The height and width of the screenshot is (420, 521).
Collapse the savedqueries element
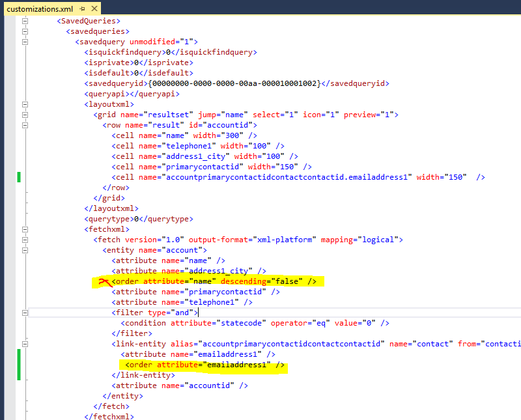click(25, 31)
